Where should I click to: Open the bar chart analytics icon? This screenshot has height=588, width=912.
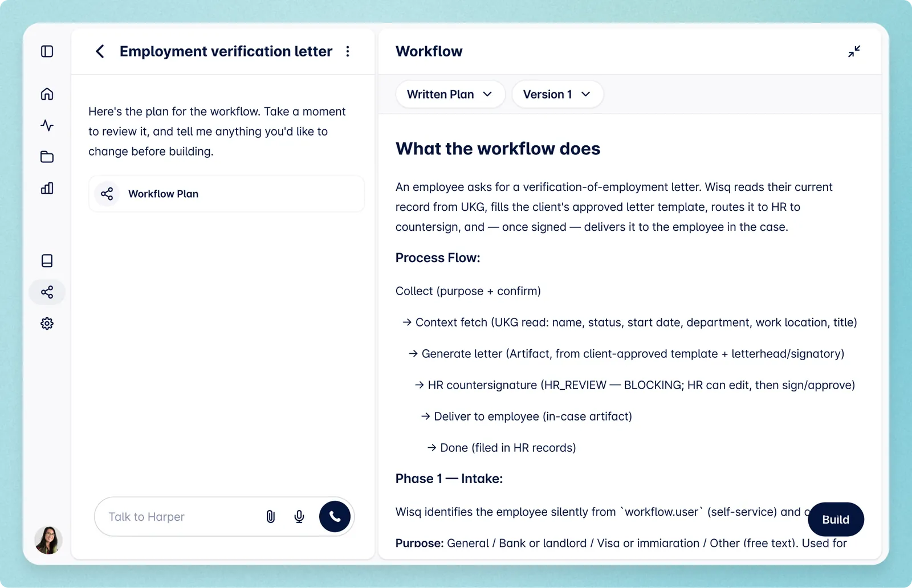tap(47, 188)
